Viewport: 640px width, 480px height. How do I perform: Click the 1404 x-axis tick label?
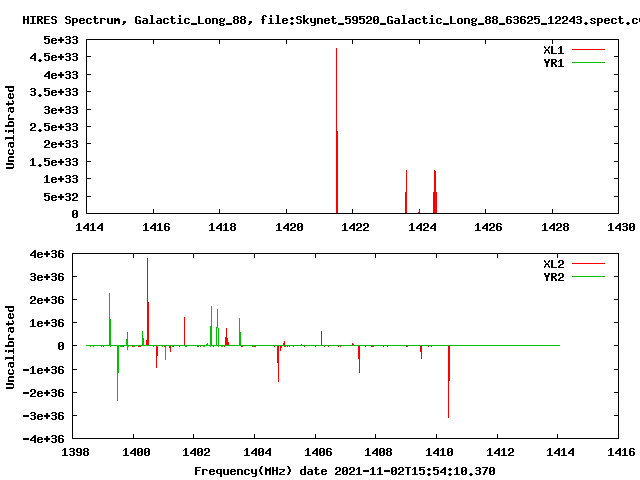click(257, 452)
